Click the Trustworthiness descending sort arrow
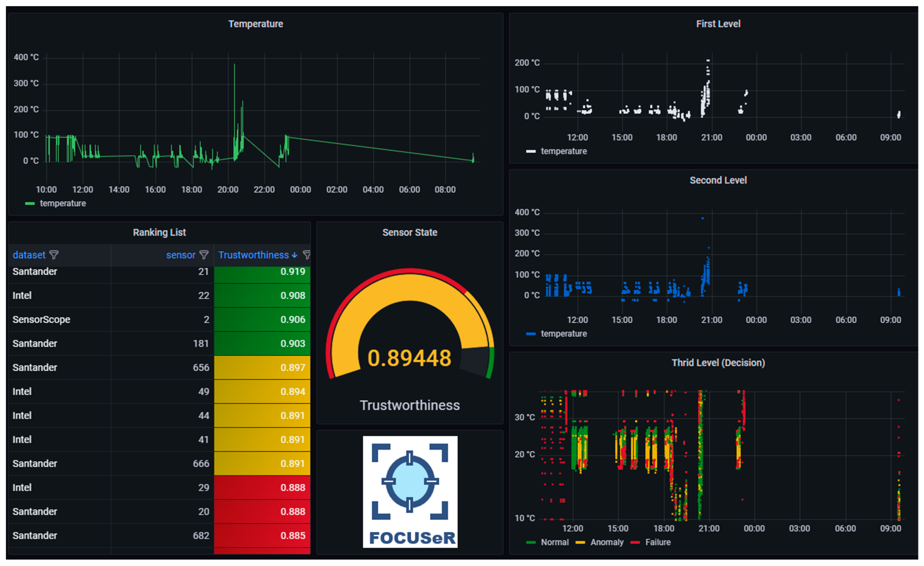 tap(295, 255)
